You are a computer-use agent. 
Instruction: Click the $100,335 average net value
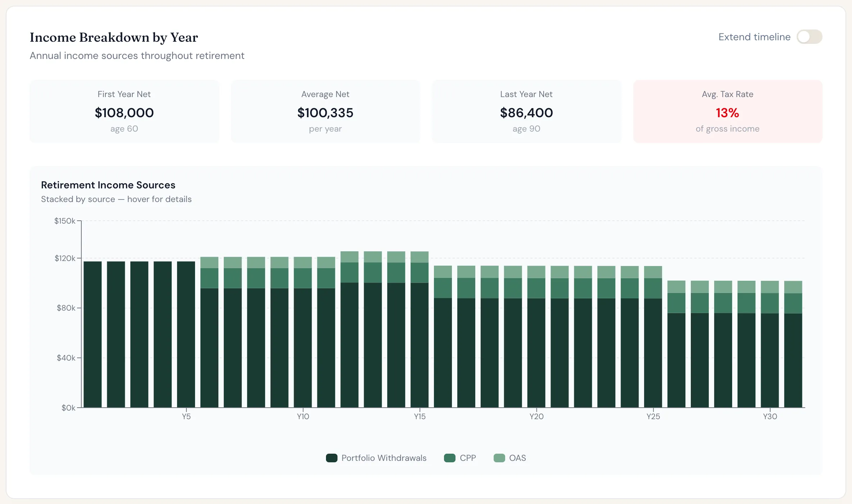[325, 113]
